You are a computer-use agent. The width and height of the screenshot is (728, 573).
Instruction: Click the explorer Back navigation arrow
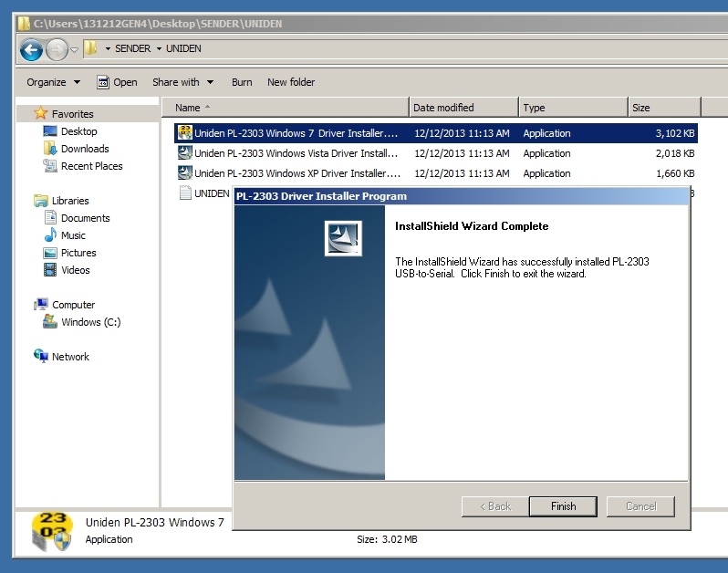coord(30,49)
